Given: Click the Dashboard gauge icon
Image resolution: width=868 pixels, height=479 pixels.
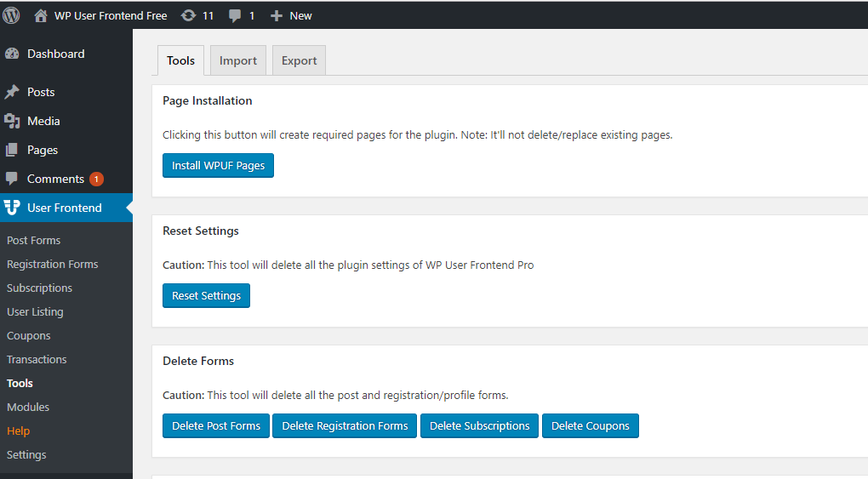Looking at the screenshot, I should pyautogui.click(x=12, y=54).
